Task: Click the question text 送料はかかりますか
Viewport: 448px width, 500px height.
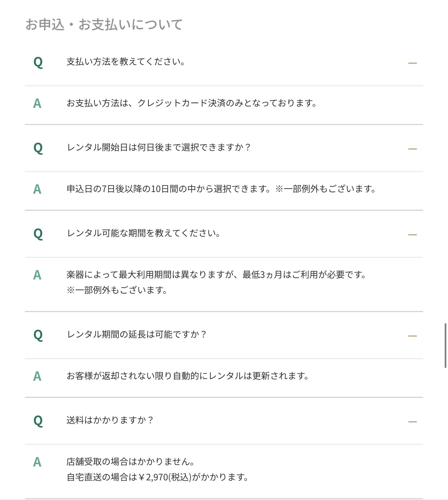Action: [110, 420]
